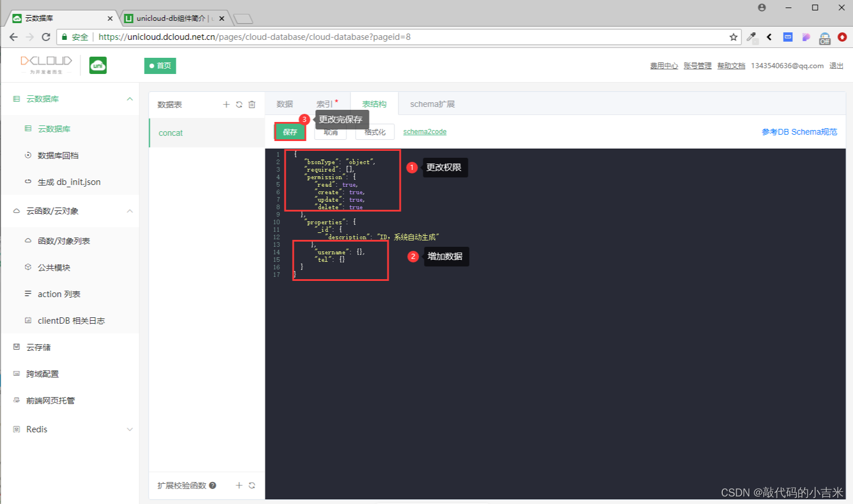Image resolution: width=853 pixels, height=504 pixels.
Task: Refresh the extension validation functions list
Action: click(x=252, y=486)
